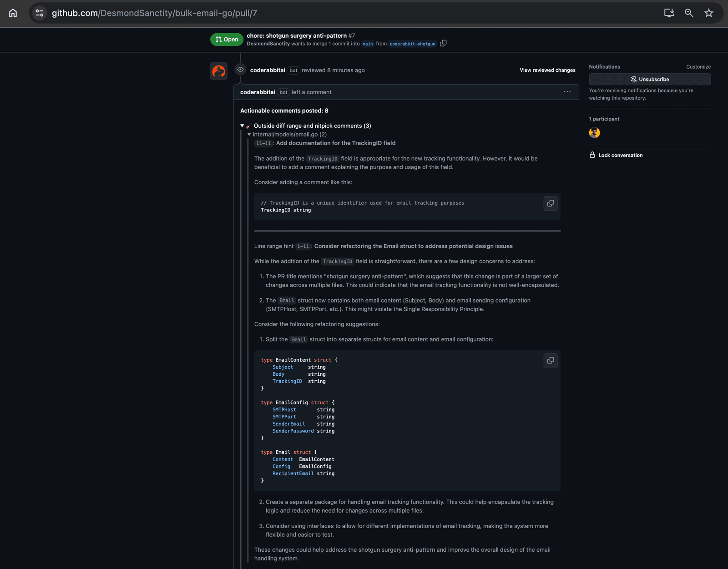Open site information icon in address bar
Viewport: 728px width, 569px height.
pos(40,13)
